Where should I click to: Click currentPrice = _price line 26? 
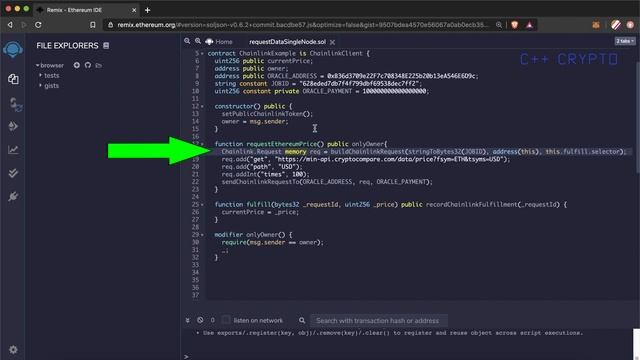coord(260,212)
